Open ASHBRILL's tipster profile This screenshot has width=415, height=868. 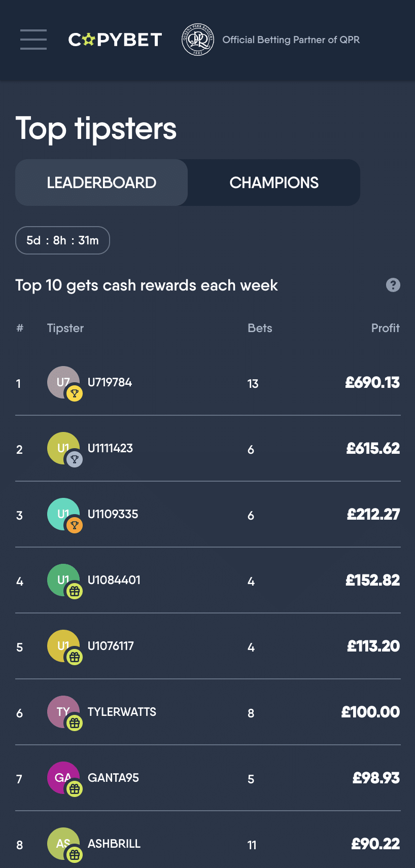tap(114, 844)
